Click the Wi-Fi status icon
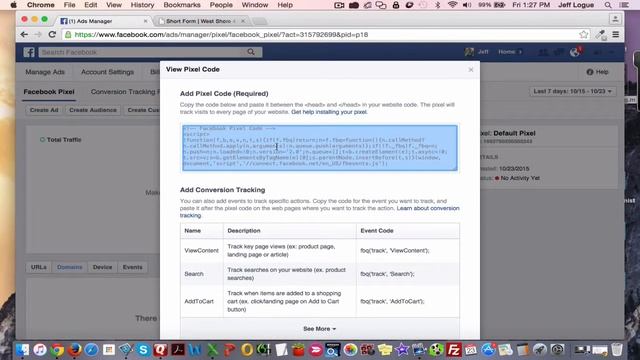 click(x=452, y=5)
